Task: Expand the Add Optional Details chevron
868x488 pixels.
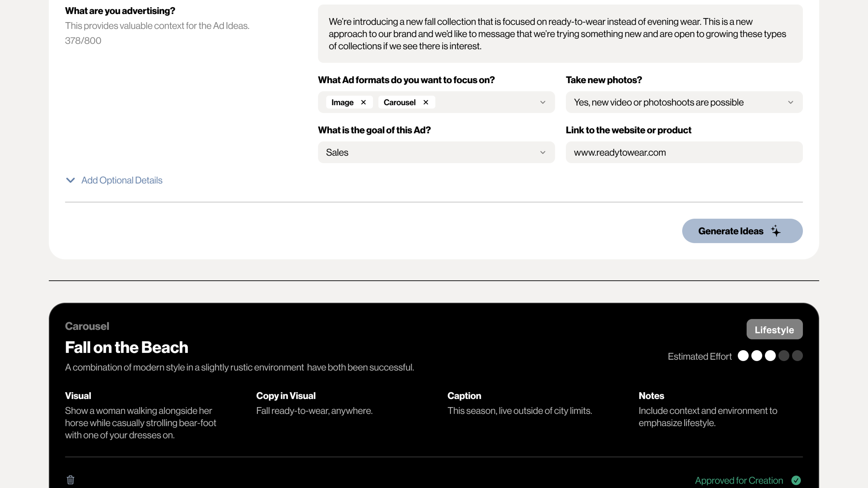Action: click(71, 180)
